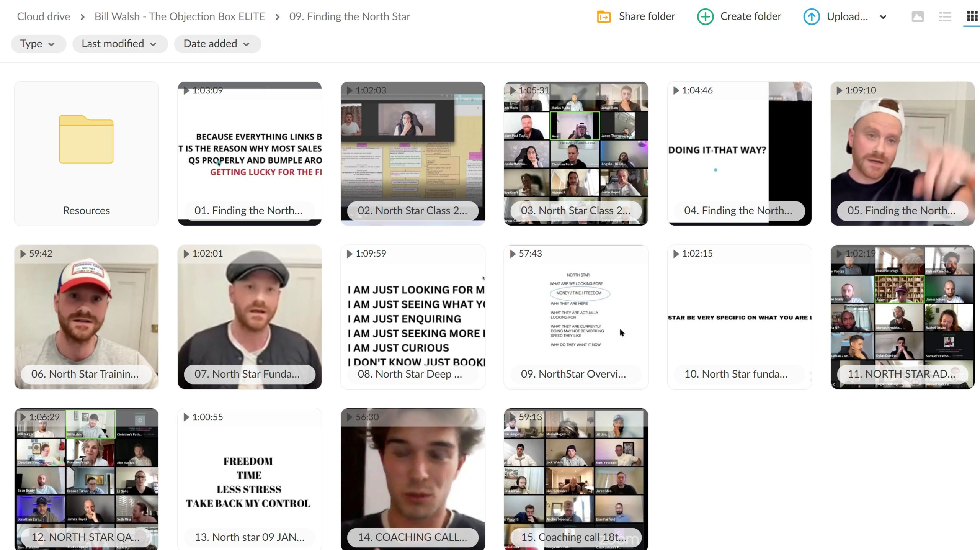Screen dimensions: 980x550
Task: Open the Date added filter
Action: tap(217, 44)
